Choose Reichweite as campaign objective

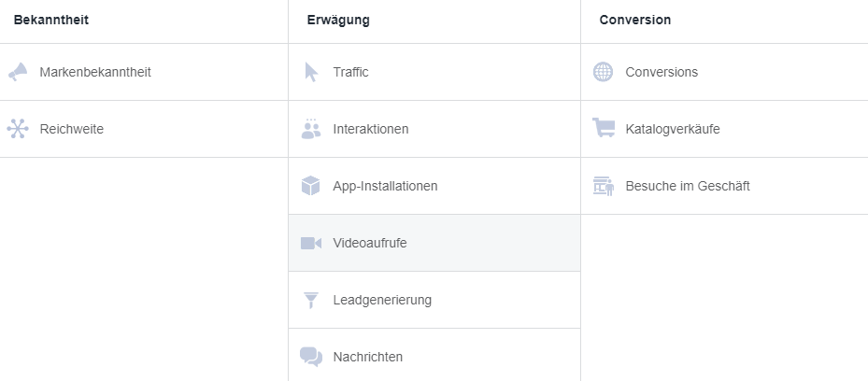point(72,129)
